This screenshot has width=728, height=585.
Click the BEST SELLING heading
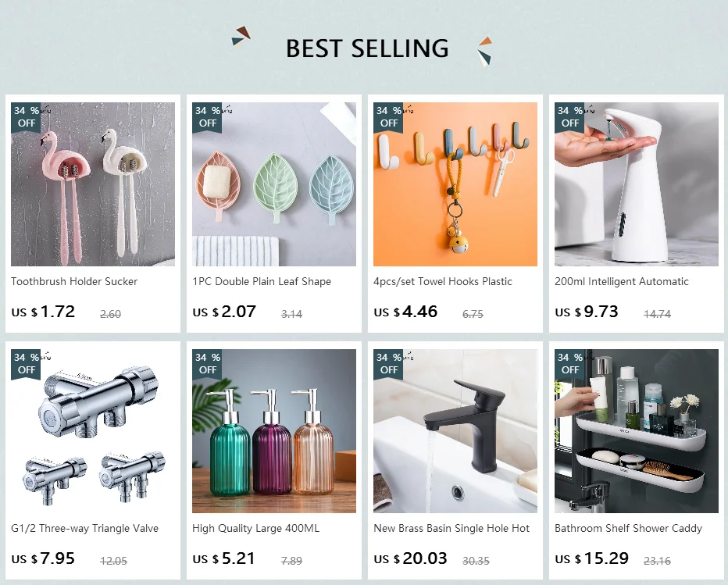coord(367,48)
